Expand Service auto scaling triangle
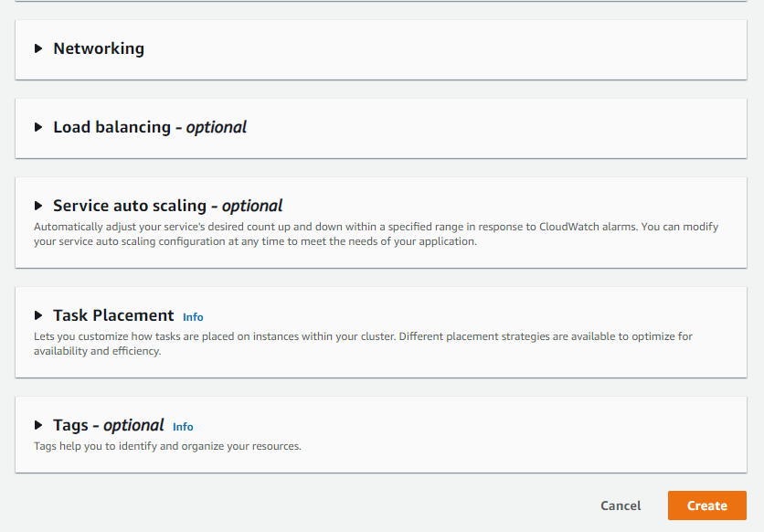Screen dimensions: 764x532 tap(38, 206)
